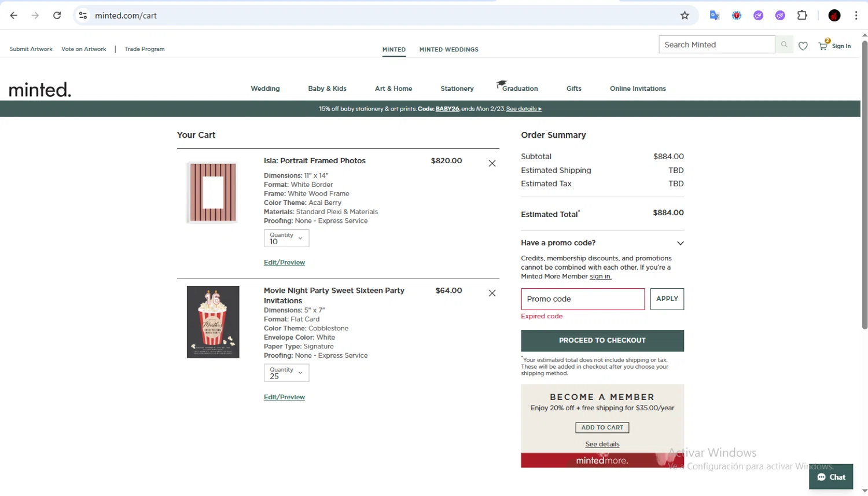Go back using browser back arrow
The width and height of the screenshot is (868, 496).
[x=14, y=16]
